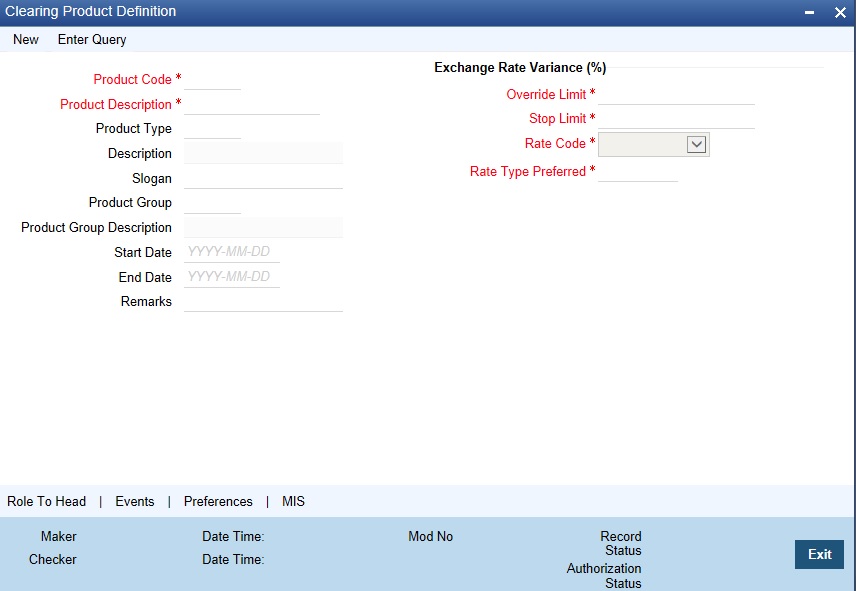
Task: Click the Clearing Product Definition title text
Action: coord(91,11)
